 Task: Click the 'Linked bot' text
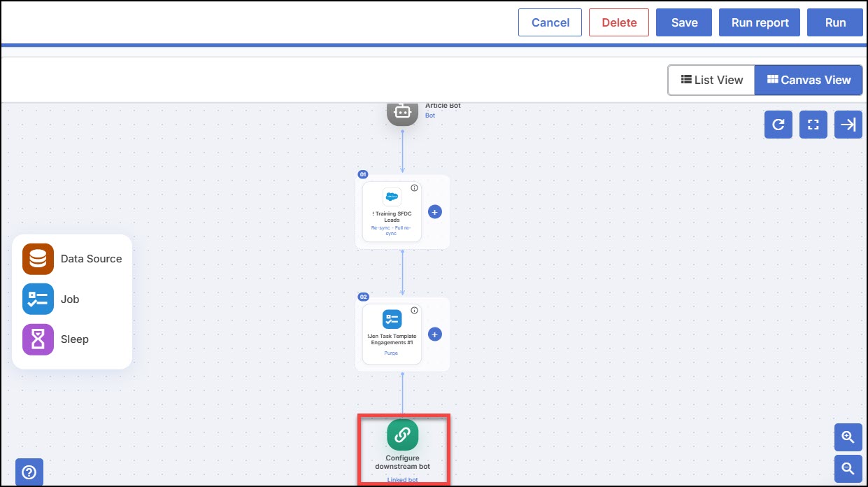click(x=402, y=480)
